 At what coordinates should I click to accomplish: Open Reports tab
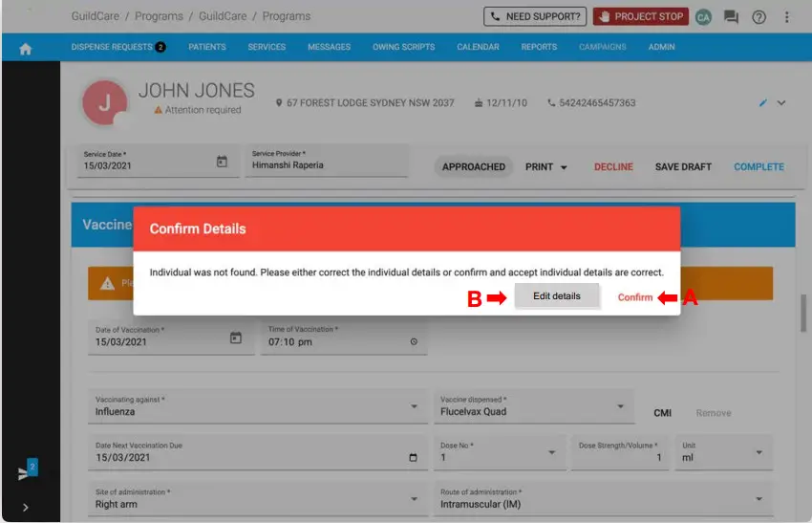[x=539, y=47]
